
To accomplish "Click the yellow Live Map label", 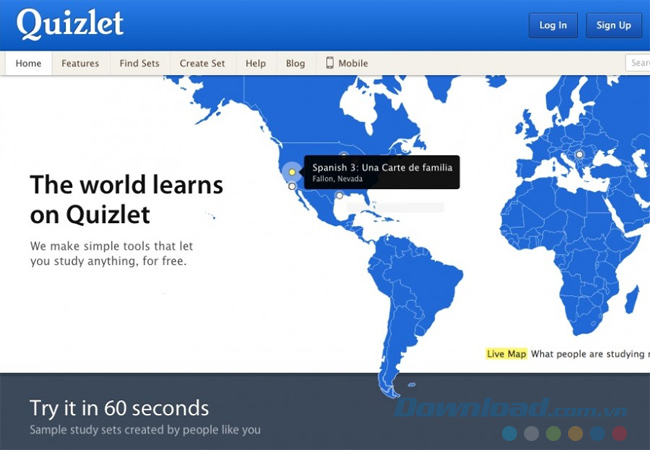I will pos(507,354).
